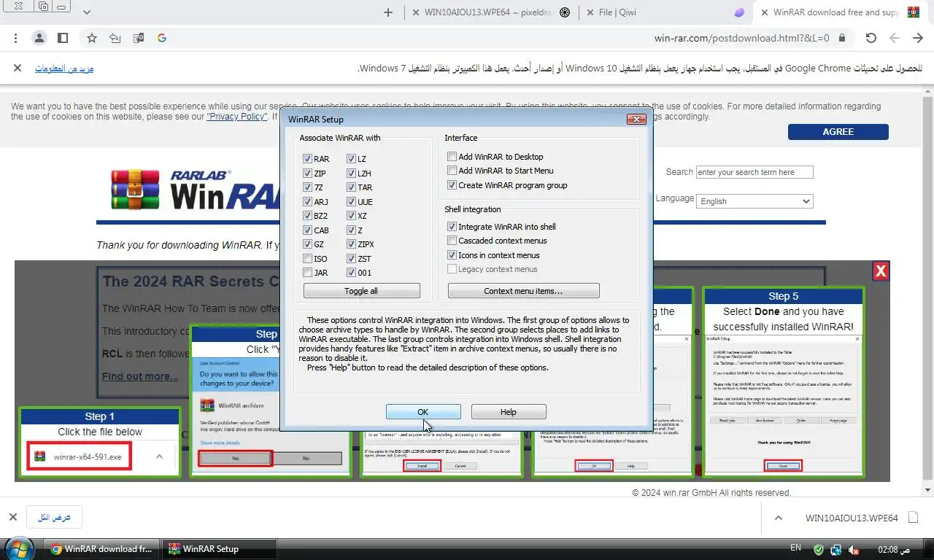This screenshot has width=934, height=560.
Task: Click the Help button in setup
Action: coord(509,412)
